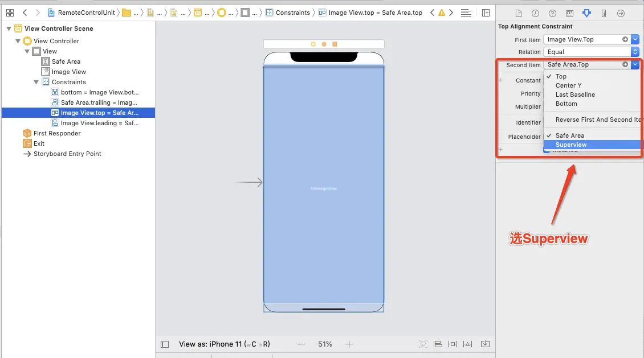Go back in navigation history
This screenshot has width=644, height=358.
point(25,13)
